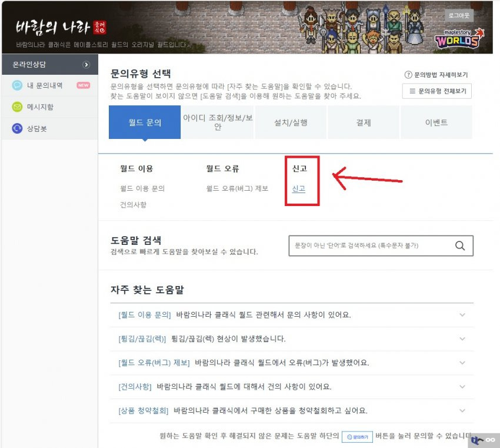
Task: Click the 바람의 나라 title logo
Action: coord(61,28)
